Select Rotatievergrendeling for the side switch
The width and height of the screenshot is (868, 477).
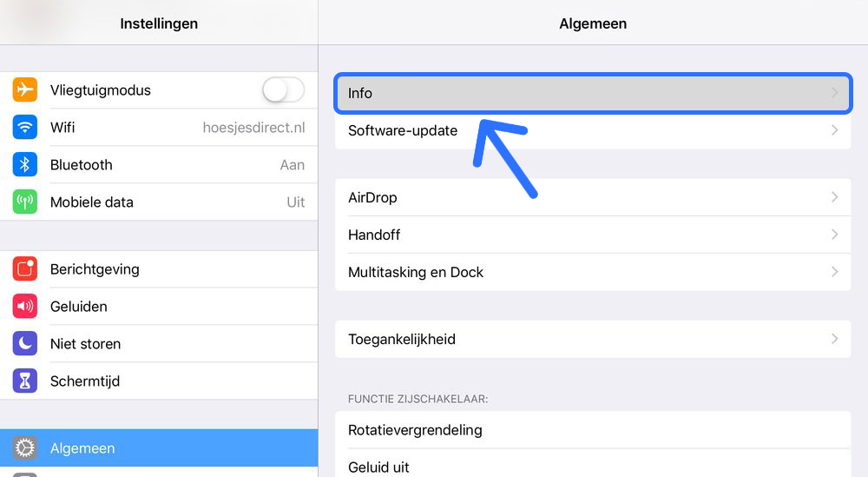(x=593, y=430)
